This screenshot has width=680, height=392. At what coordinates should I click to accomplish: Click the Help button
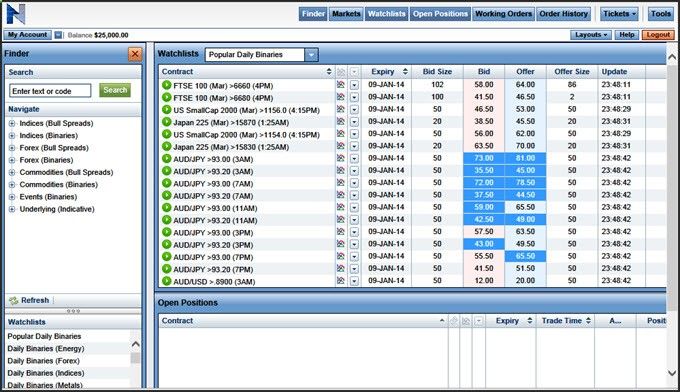point(627,35)
